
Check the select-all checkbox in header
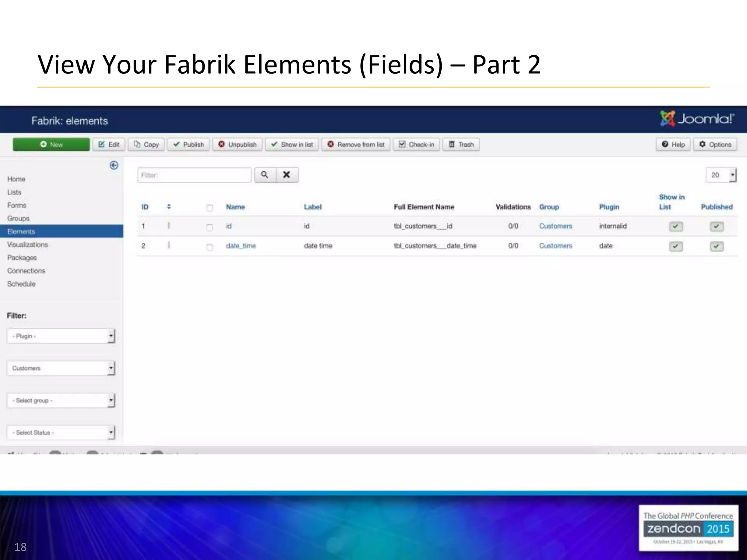pos(209,208)
